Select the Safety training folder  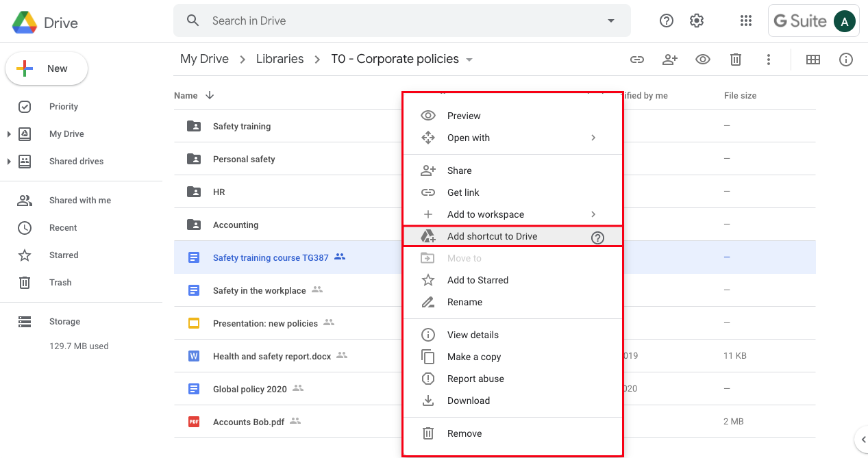(242, 127)
